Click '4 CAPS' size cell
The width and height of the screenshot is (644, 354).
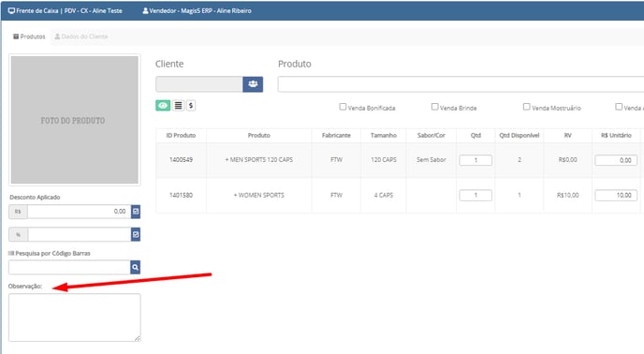[384, 195]
